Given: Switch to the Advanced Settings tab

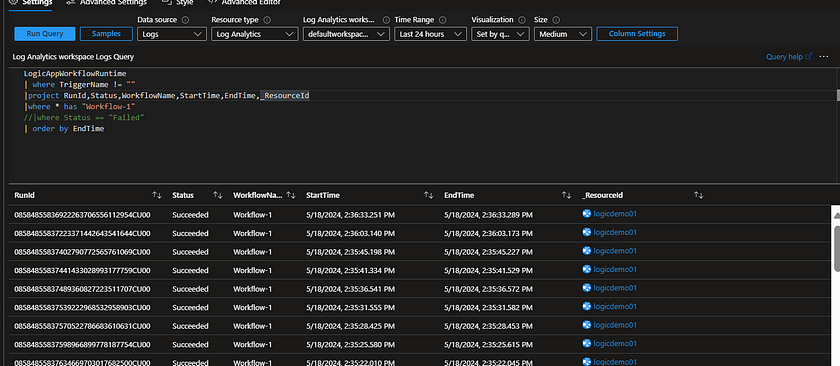Looking at the screenshot, I should (107, 3).
